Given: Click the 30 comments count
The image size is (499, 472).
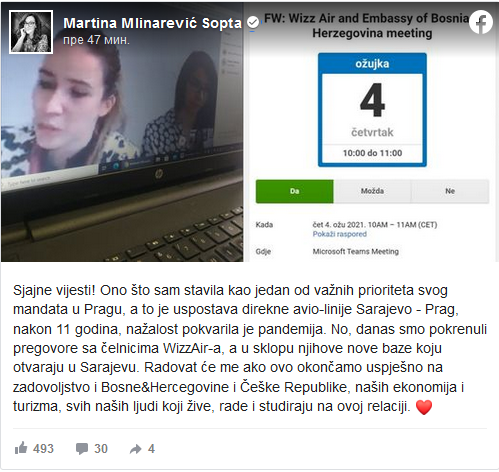Looking at the screenshot, I should click(x=101, y=449).
